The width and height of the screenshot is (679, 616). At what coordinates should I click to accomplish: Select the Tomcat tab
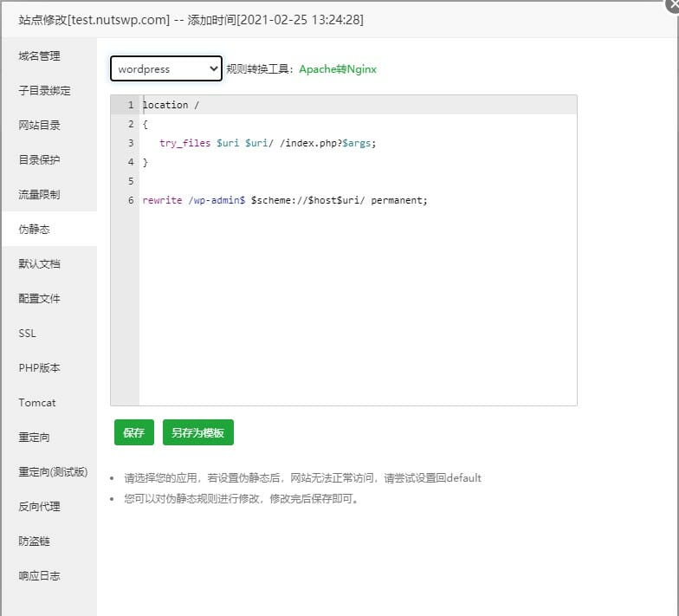49,402
